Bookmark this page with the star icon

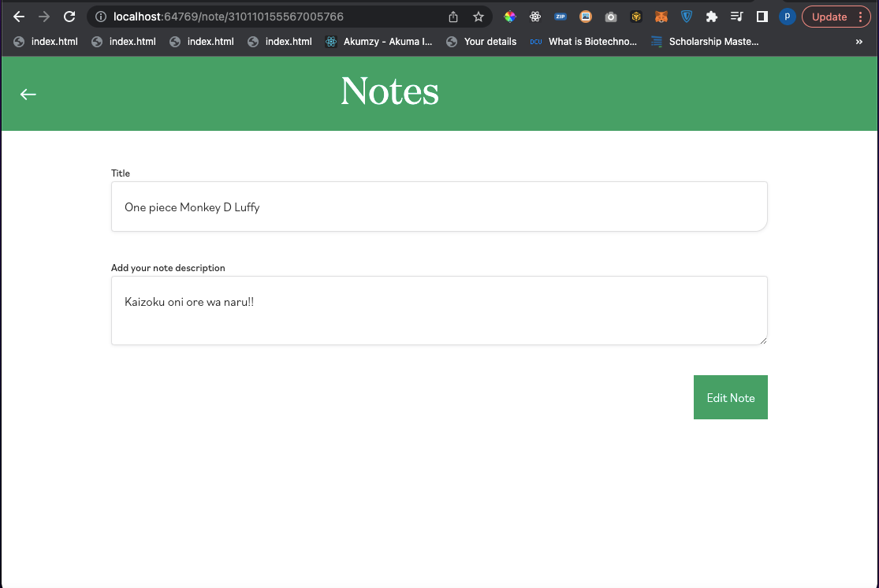[x=479, y=17]
